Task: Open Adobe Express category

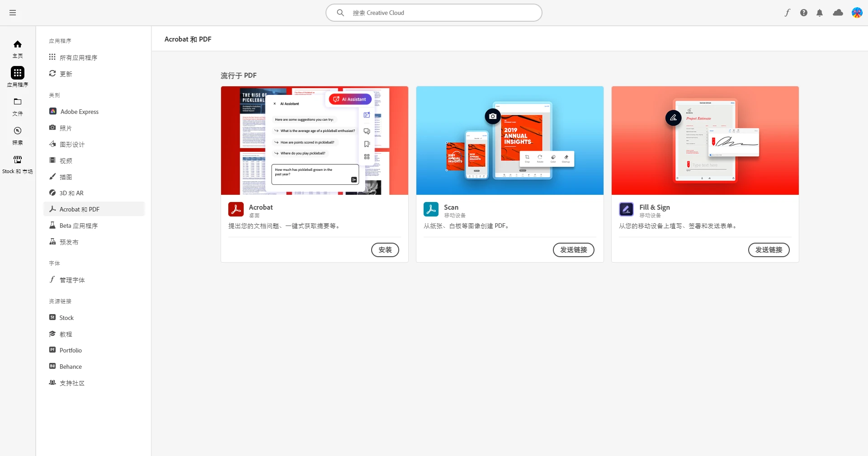Action: pos(94,112)
